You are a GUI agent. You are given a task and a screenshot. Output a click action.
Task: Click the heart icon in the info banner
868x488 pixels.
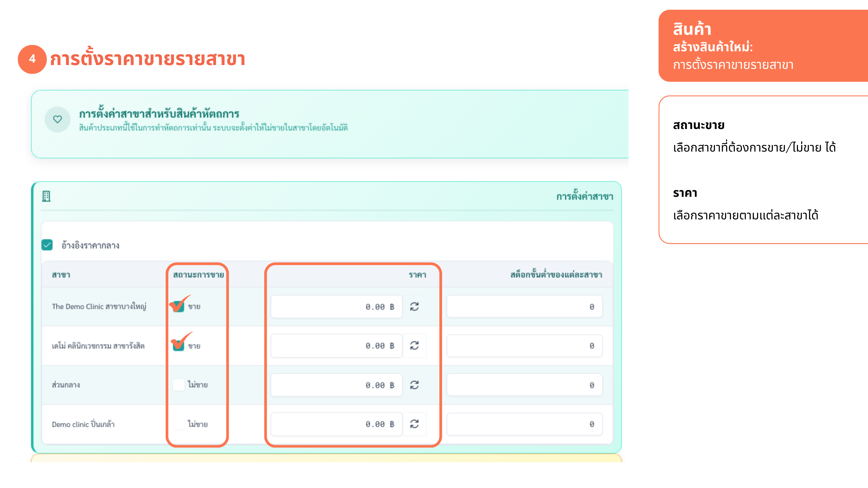coord(58,119)
